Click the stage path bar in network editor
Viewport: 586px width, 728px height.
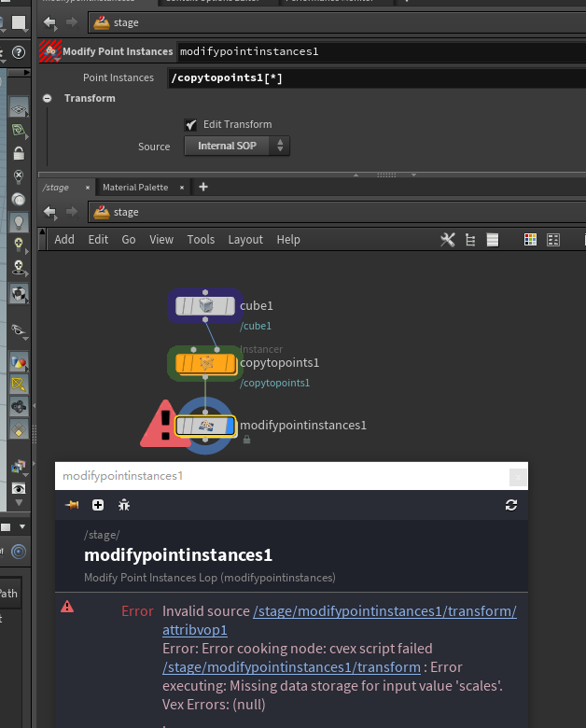[x=337, y=212]
